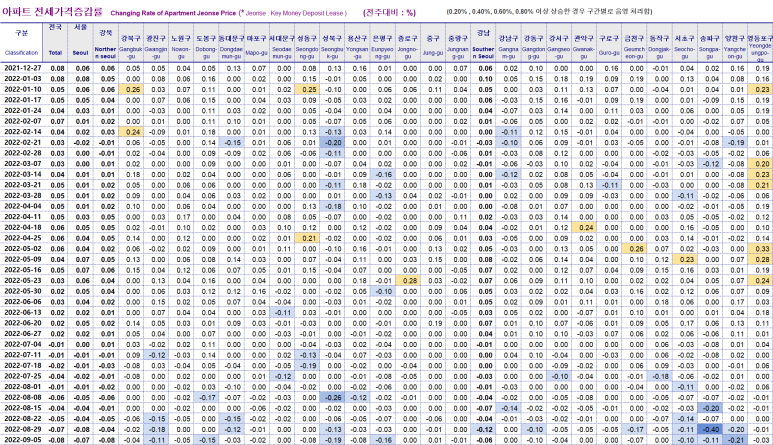Select date cell 2022-04-18
The height and width of the screenshot is (445, 773).
point(22,228)
